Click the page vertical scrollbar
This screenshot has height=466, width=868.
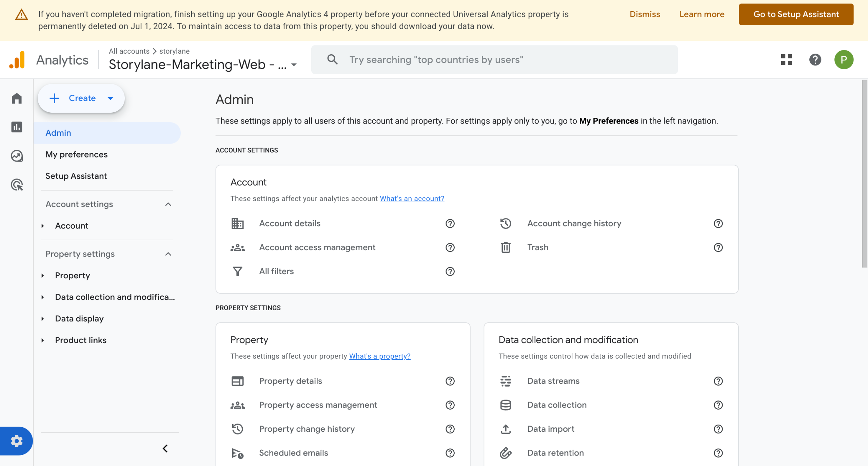point(864,174)
